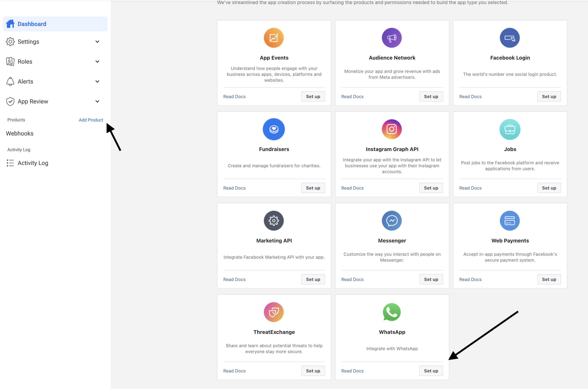Image resolution: width=588 pixels, height=389 pixels.
Task: Click the Add Product link
Action: (x=91, y=120)
